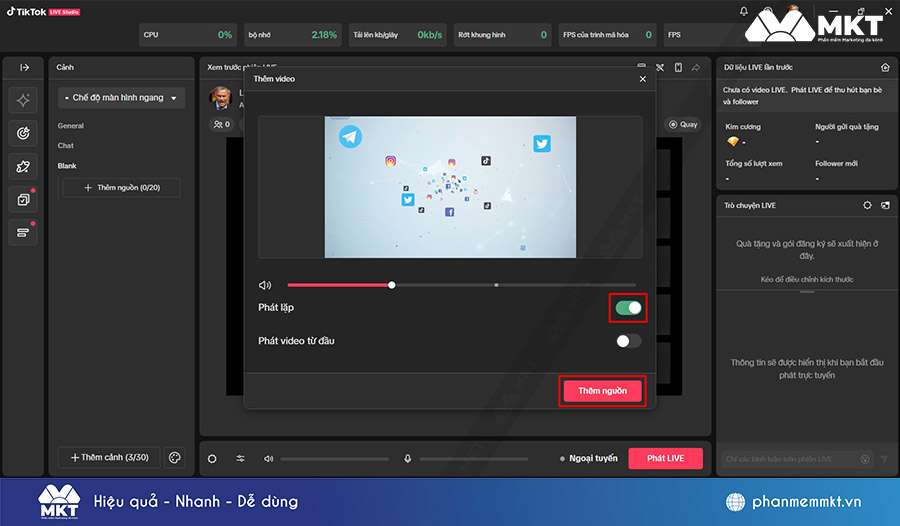The height and width of the screenshot is (526, 900).
Task: Open audio mixer sliders icon in bottom bar
Action: pos(241,459)
